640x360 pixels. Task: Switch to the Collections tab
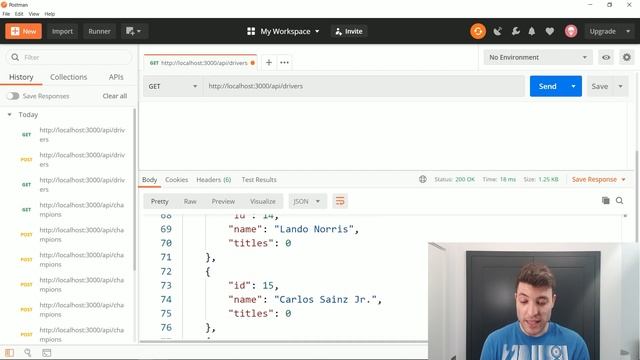coord(69,77)
